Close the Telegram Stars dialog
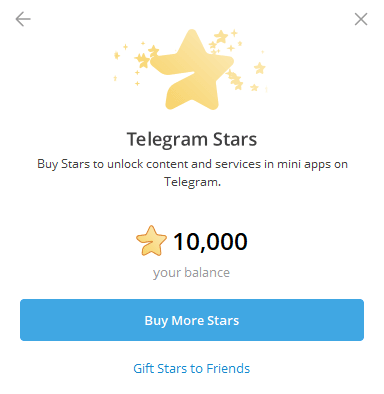The height and width of the screenshot is (394, 384). point(361,19)
